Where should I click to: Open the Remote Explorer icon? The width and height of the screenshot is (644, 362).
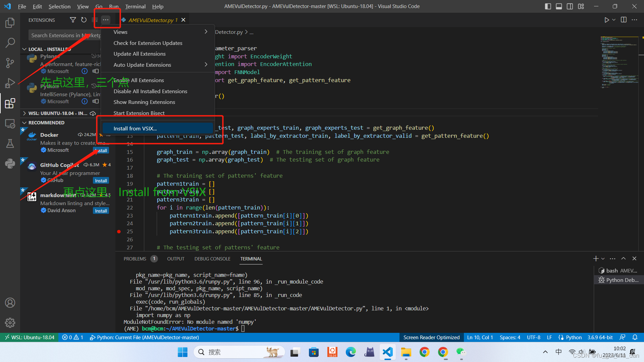10,124
